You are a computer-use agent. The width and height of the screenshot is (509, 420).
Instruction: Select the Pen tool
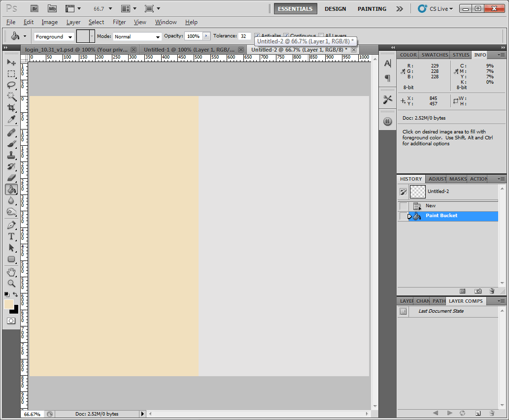(11, 225)
